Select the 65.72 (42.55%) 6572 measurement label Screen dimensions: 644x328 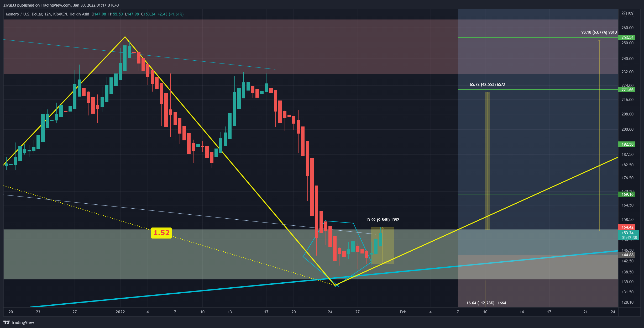pyautogui.click(x=487, y=84)
